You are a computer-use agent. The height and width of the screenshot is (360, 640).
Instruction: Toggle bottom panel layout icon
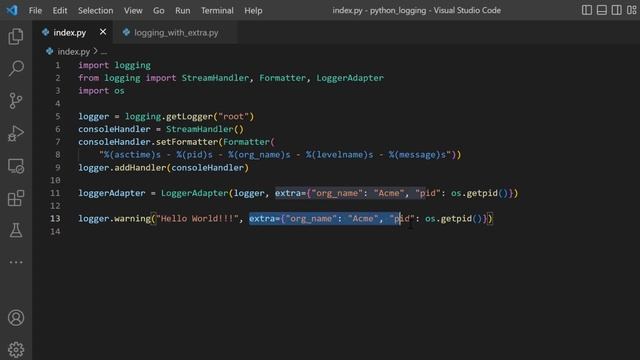pos(602,10)
